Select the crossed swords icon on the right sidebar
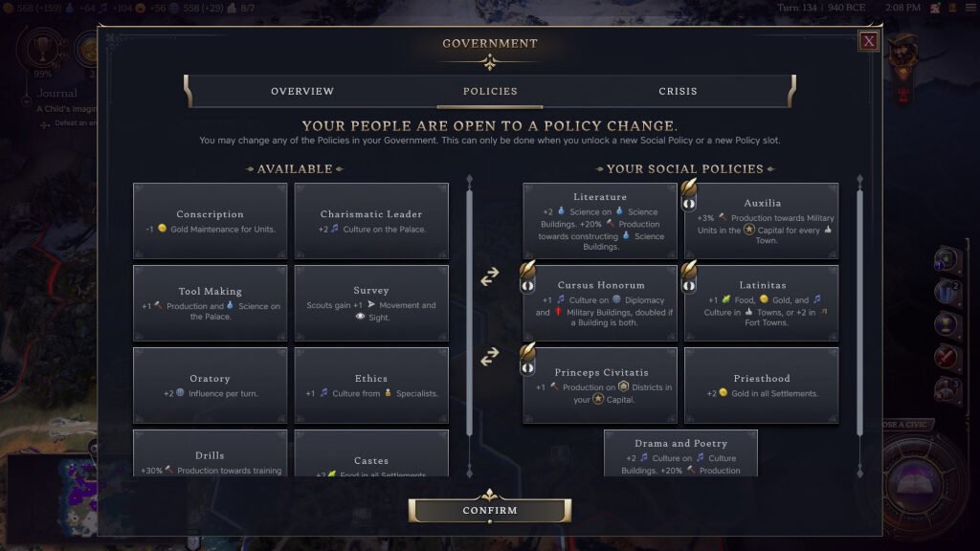The image size is (980, 551). (944, 359)
